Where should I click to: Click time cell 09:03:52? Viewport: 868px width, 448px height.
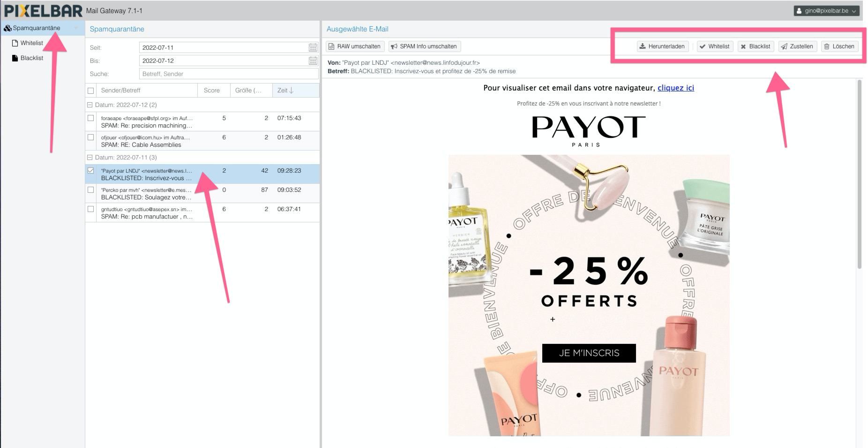(x=289, y=190)
